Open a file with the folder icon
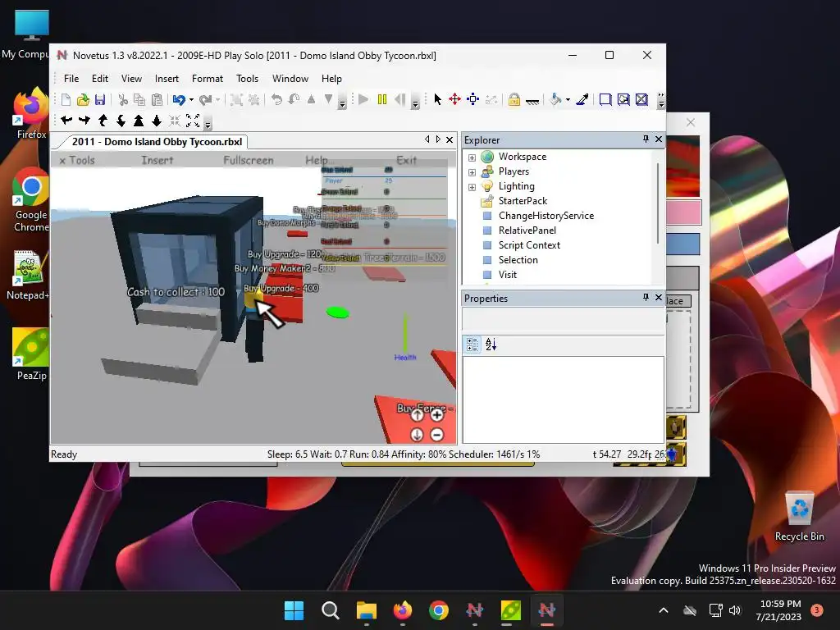This screenshot has height=630, width=840. tap(83, 99)
